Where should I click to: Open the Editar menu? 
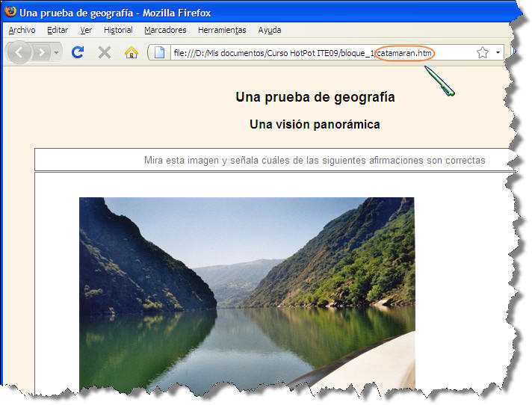coord(58,30)
